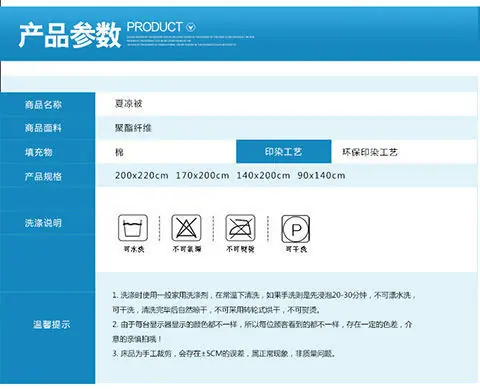Screen dimensions: 480x389
Task: Click the 产品规格 row label
Action: click(43, 176)
